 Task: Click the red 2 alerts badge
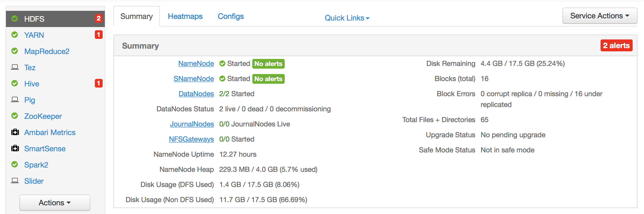[x=616, y=45]
